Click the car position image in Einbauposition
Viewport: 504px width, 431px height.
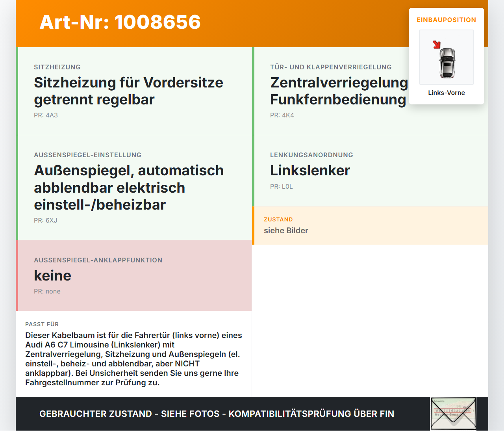click(447, 57)
